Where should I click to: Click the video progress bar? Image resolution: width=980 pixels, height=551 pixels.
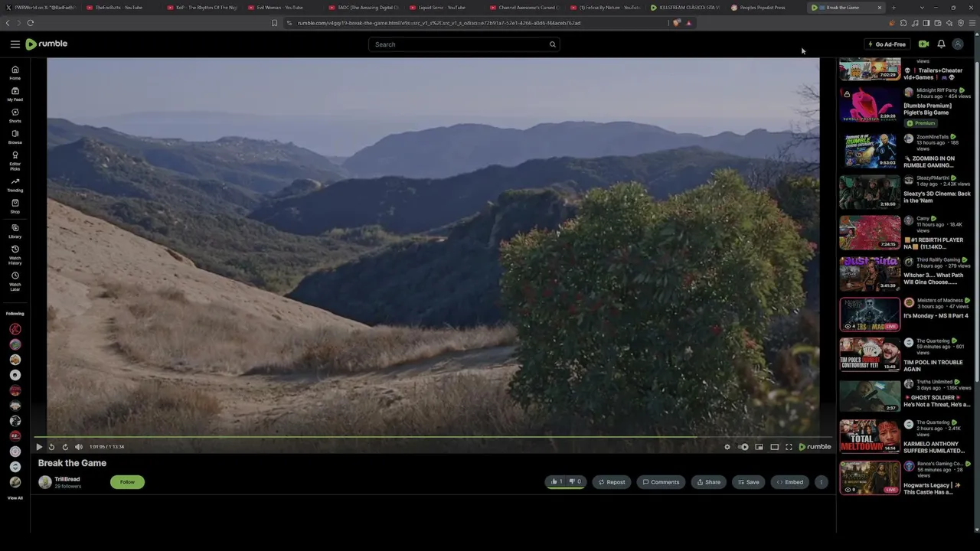coord(433,438)
